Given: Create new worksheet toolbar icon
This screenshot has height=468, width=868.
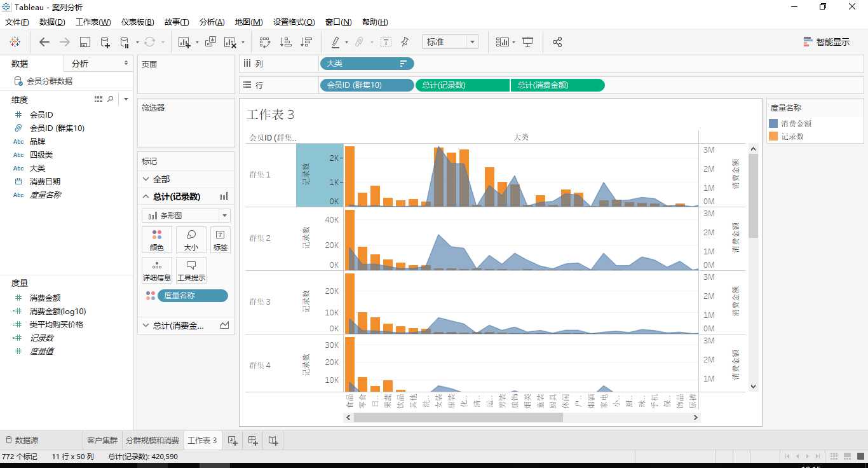Looking at the screenshot, I should click(x=185, y=43).
